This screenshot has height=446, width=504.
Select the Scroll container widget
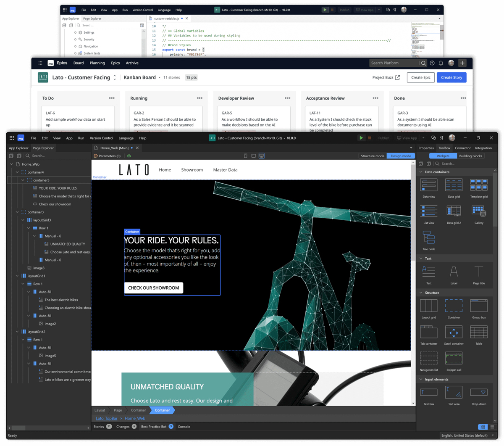[454, 335]
